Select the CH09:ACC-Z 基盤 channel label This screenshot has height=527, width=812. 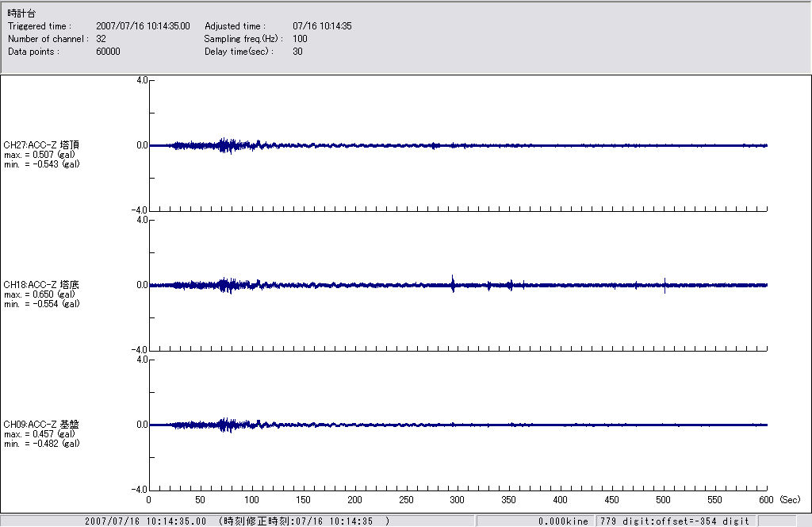[x=41, y=425]
